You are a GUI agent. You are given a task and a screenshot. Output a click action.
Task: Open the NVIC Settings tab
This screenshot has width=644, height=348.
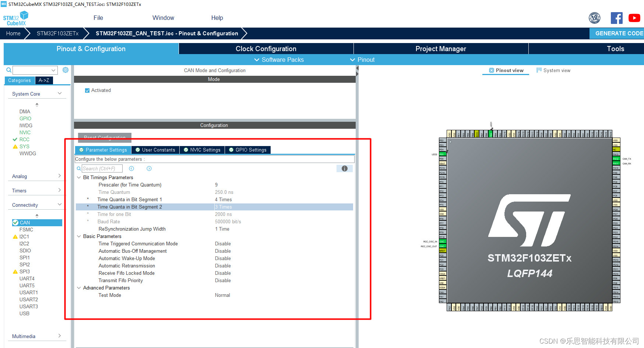(x=202, y=150)
